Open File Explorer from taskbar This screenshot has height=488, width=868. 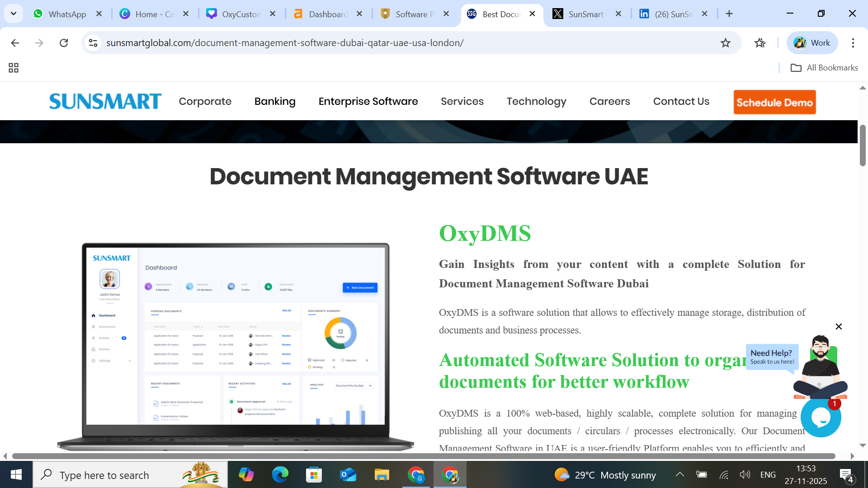tap(382, 475)
